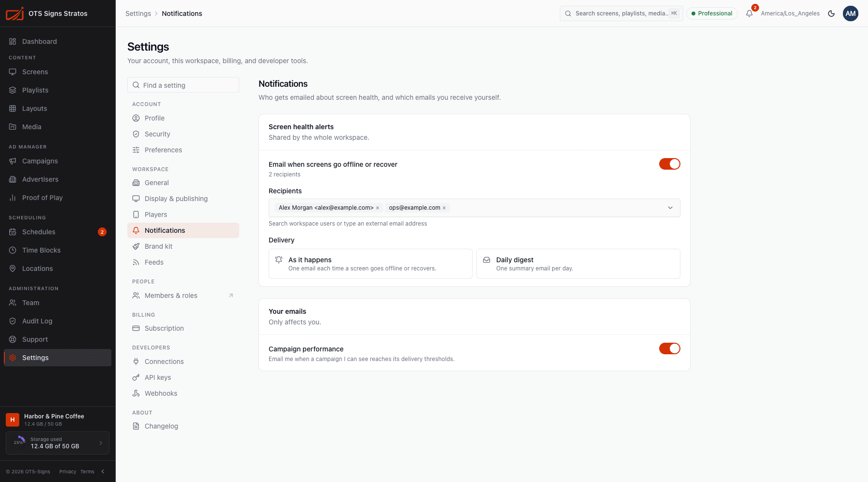
Task: Click the Security shield icon
Action: (136, 134)
